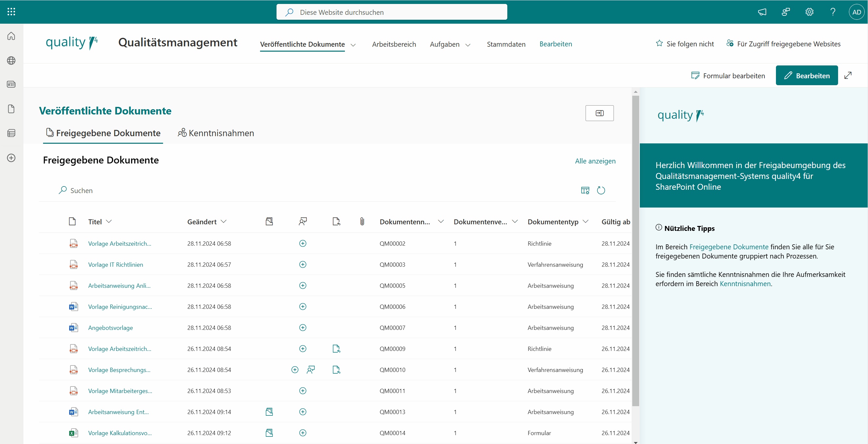Open the Aufgaben menu dropdown
Screen dimensions: 868x444
point(468,45)
